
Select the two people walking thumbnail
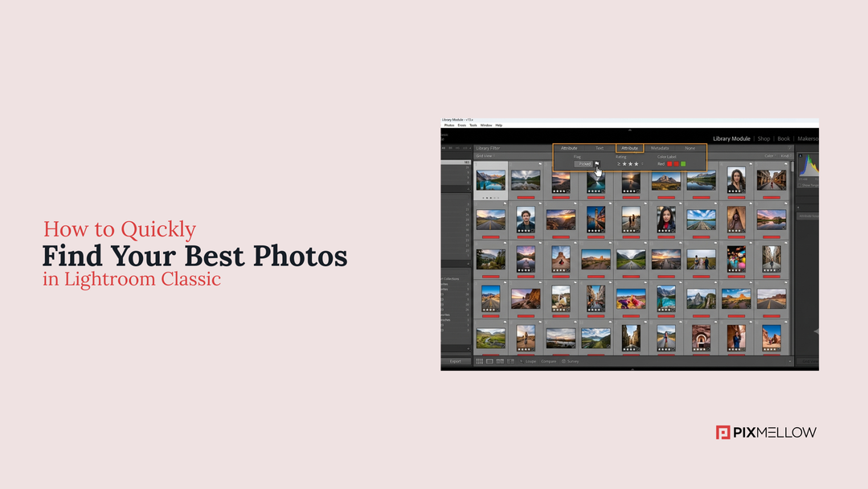(701, 259)
